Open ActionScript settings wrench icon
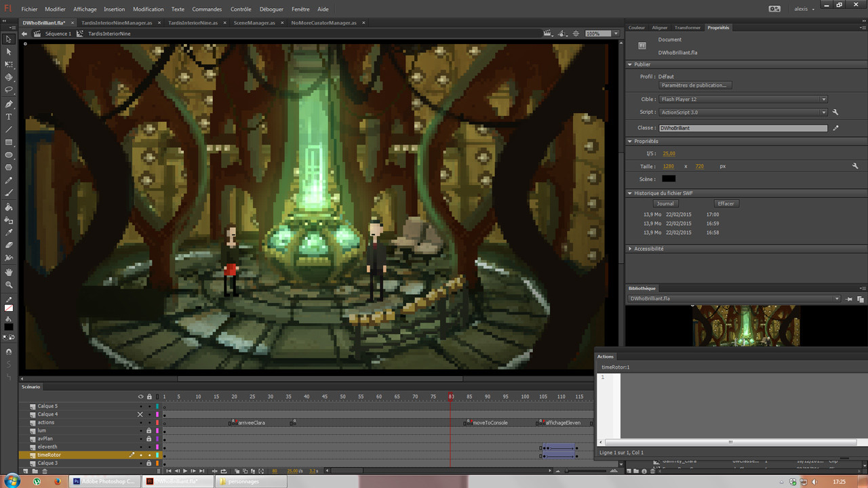The height and width of the screenshot is (488, 868). tap(836, 113)
